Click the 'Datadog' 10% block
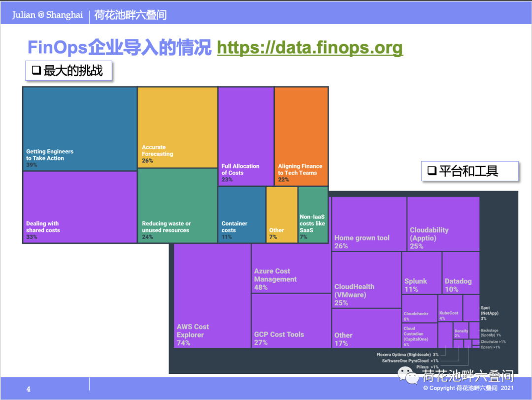Screen dimensions: 532x400 click(461, 273)
